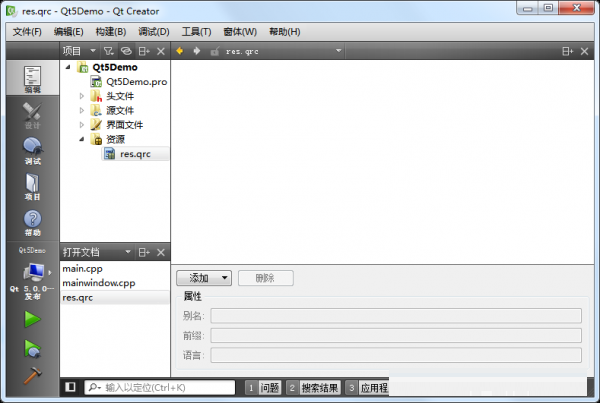Image resolution: width=600 pixels, height=403 pixels.
Task: Open the Build(B) menu
Action: [111, 31]
